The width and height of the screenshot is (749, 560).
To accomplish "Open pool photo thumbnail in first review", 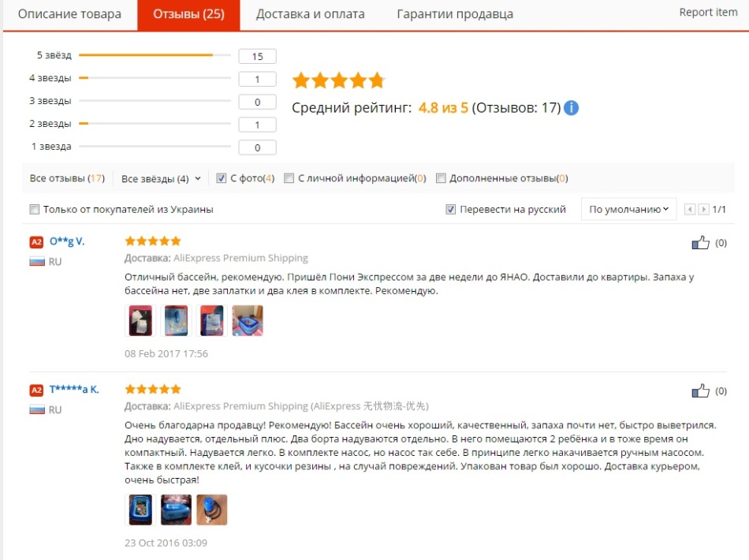I will coord(248,320).
